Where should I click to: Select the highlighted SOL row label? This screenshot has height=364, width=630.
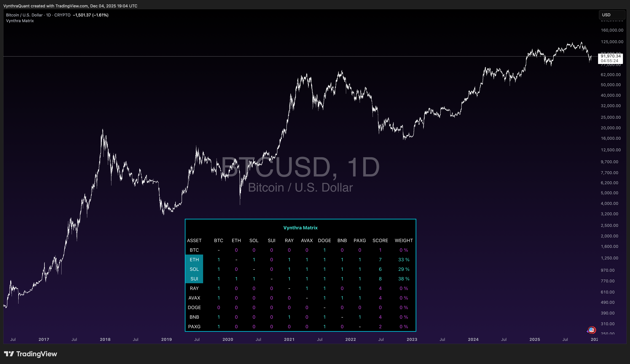pos(194,269)
